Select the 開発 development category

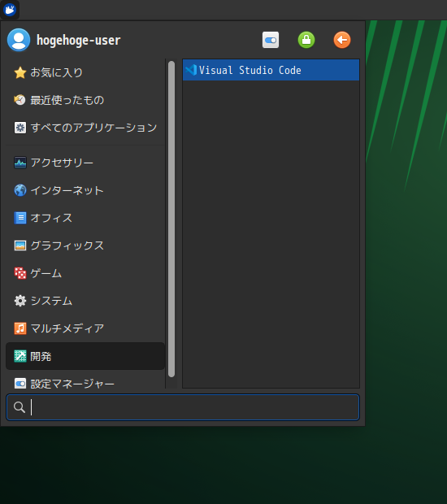pyautogui.click(x=85, y=356)
